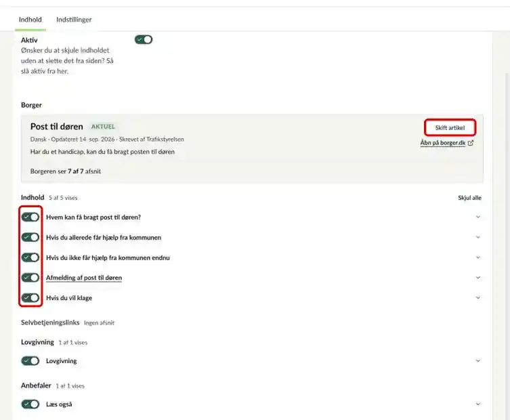Toggle 'Hvis du ikke får hjælp fra kommunen endnu' switch
This screenshot has height=420, width=510.
click(30, 257)
